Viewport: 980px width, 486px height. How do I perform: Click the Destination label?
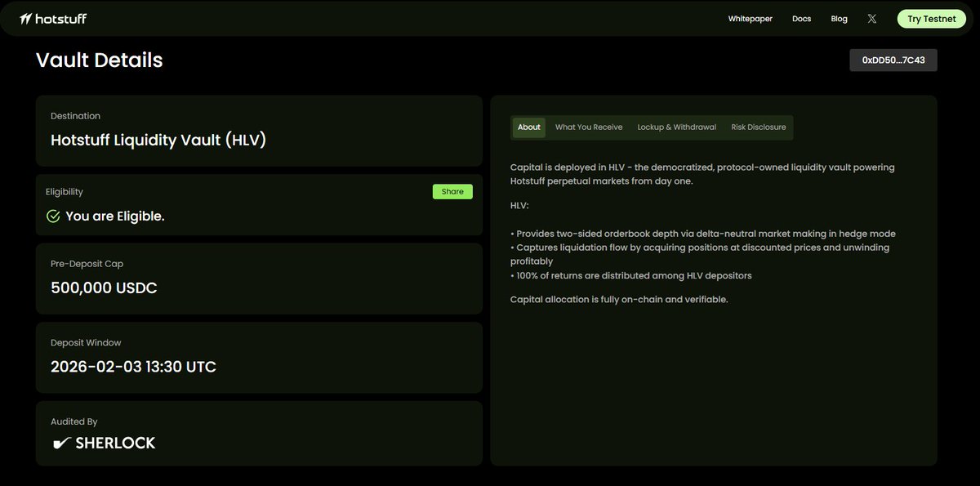point(75,116)
